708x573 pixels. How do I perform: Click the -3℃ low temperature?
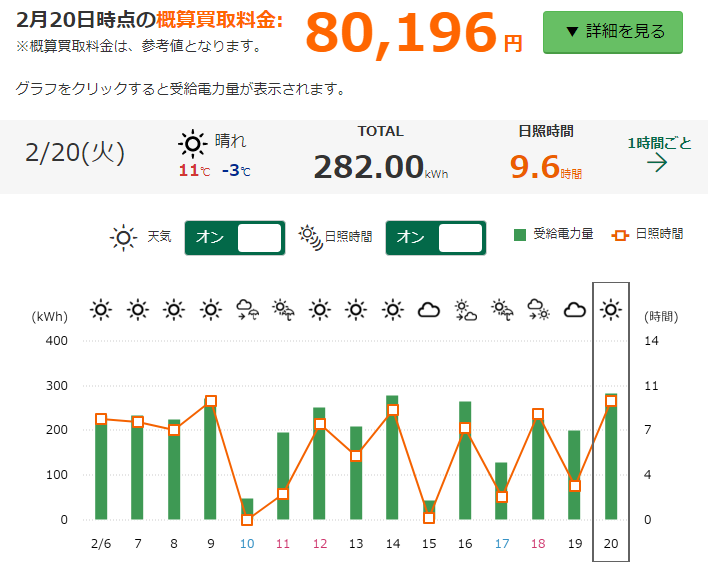[236, 171]
